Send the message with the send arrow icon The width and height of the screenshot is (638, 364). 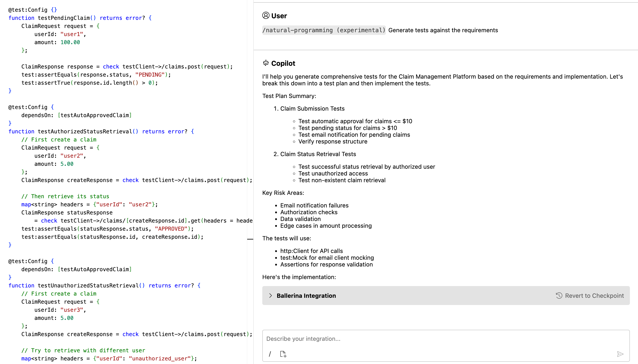pos(620,354)
